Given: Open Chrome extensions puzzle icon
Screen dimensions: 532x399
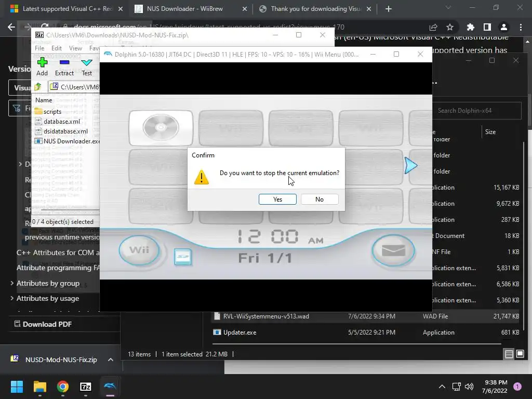Looking at the screenshot, I should 470,27.
